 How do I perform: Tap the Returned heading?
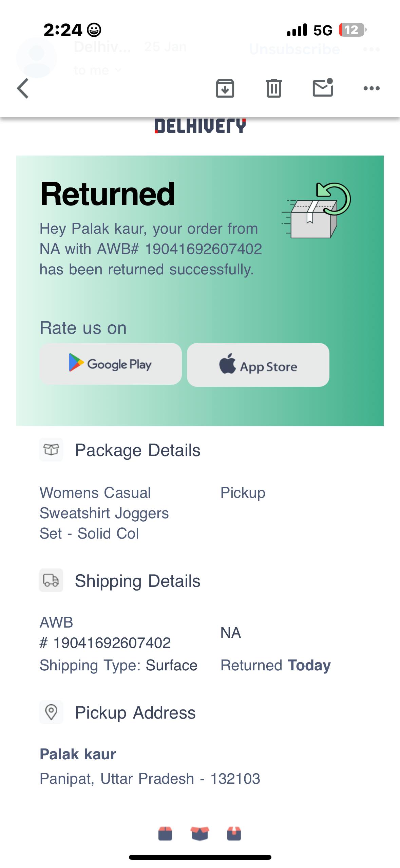[108, 194]
